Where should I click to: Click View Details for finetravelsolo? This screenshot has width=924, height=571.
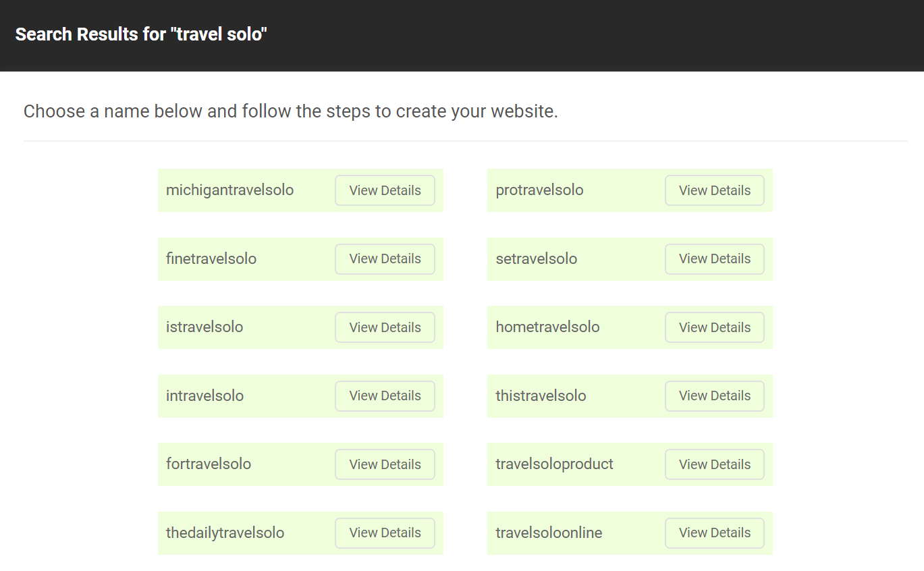[x=385, y=259]
